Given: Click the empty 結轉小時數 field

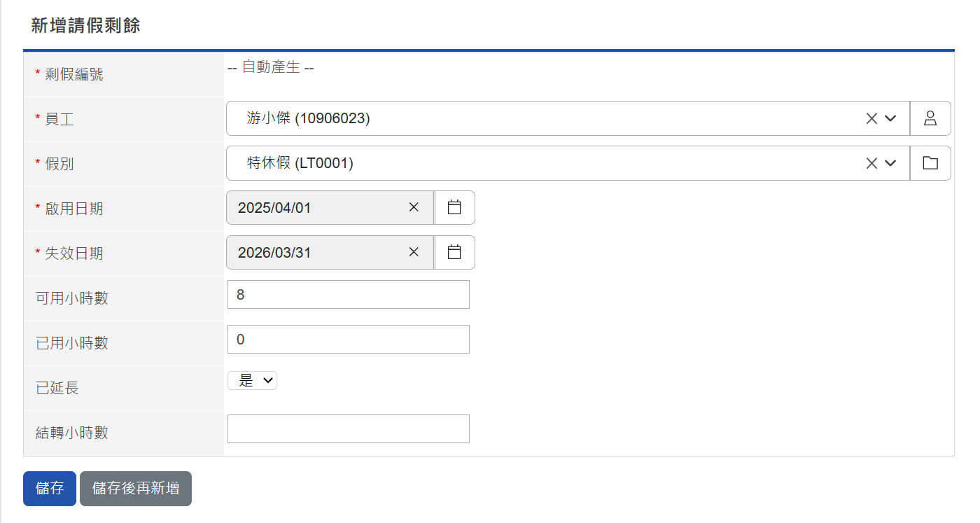Looking at the screenshot, I should click(x=348, y=429).
